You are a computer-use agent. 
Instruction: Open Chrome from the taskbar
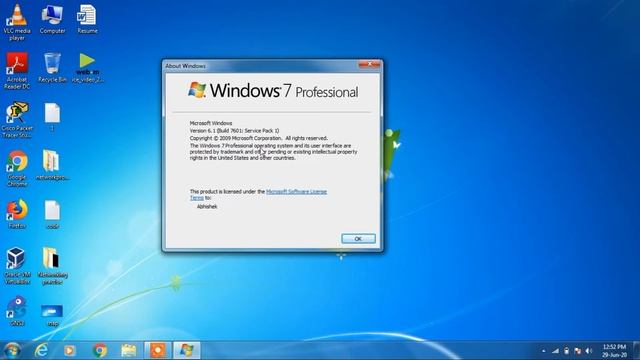tap(100, 350)
